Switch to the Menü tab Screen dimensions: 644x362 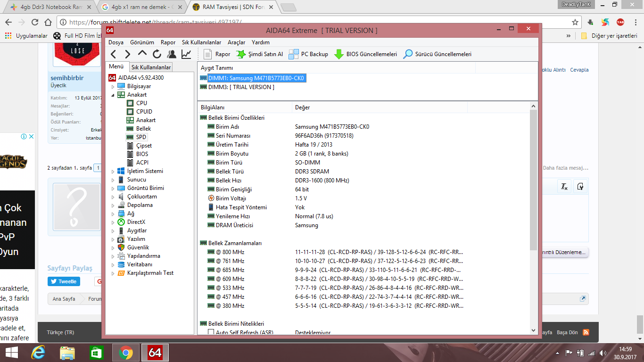pyautogui.click(x=116, y=67)
